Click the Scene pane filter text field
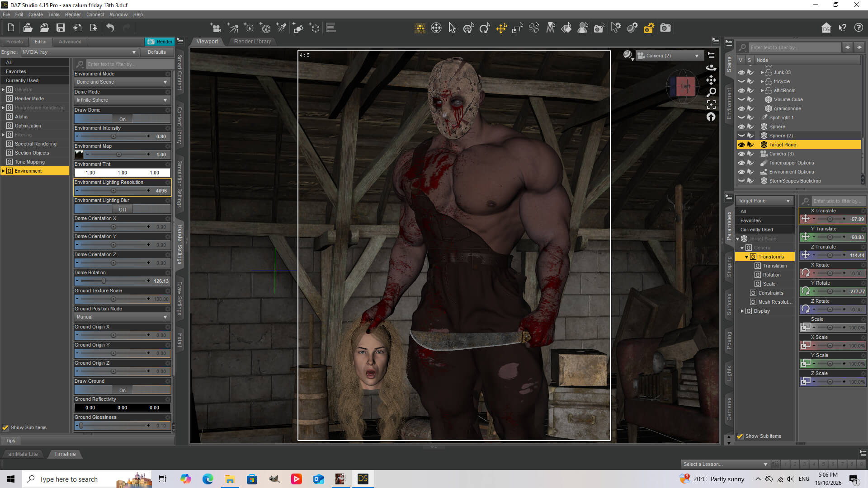This screenshot has width=868, height=488. (794, 47)
